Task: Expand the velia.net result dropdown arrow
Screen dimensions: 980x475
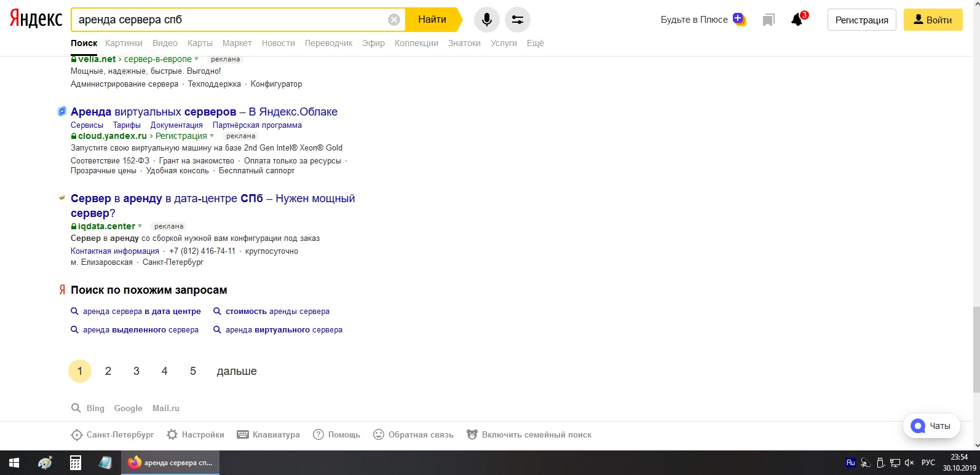Action: pyautogui.click(x=197, y=59)
